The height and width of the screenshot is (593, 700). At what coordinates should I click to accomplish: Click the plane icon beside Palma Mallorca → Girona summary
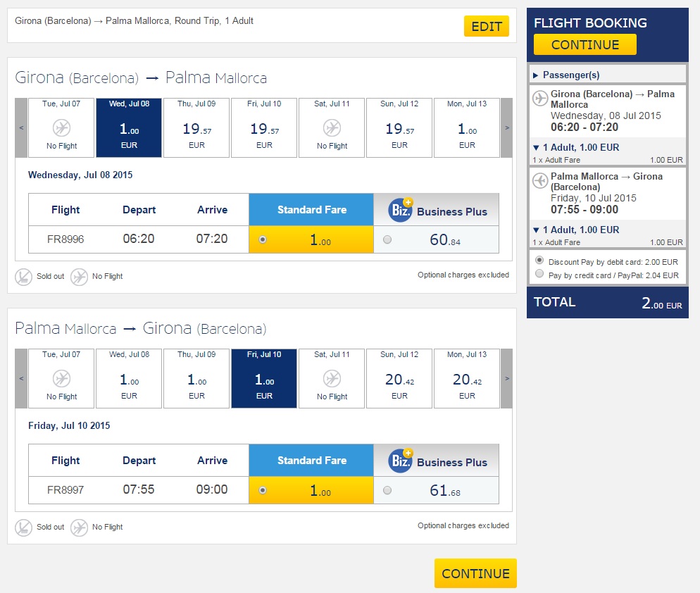coord(540,180)
